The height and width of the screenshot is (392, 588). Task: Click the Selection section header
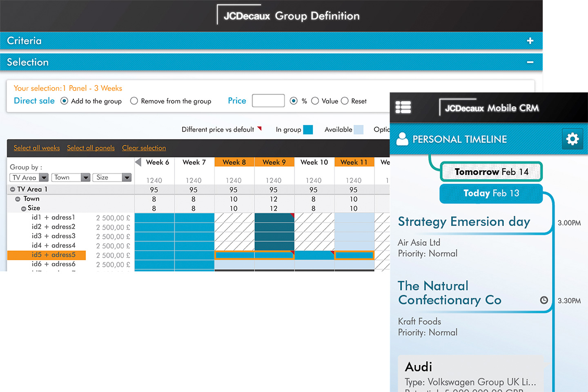click(271, 62)
